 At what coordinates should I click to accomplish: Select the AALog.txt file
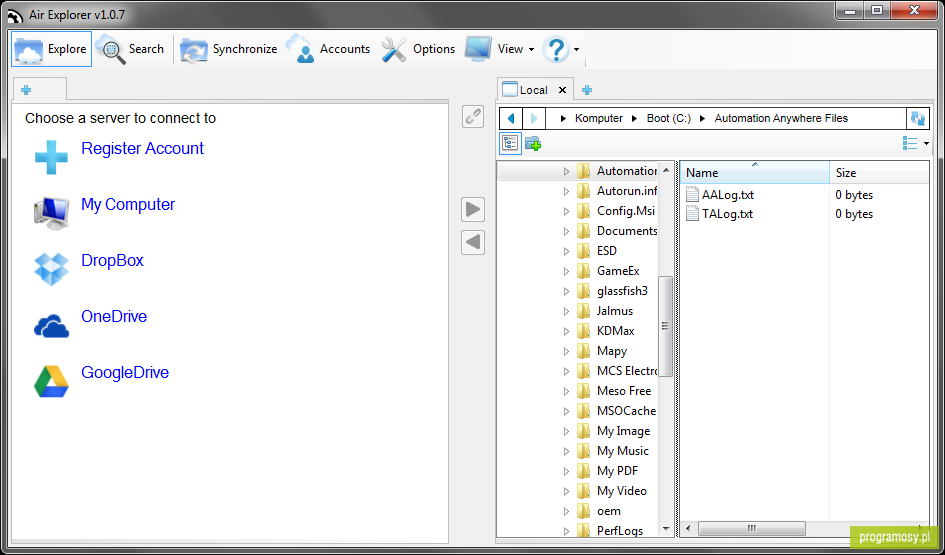point(727,195)
